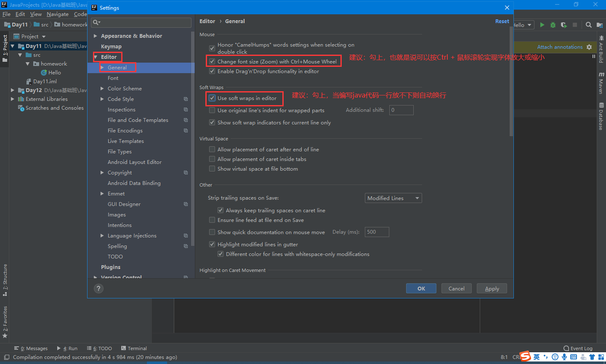Expand External Libraries in project tree

click(13, 99)
